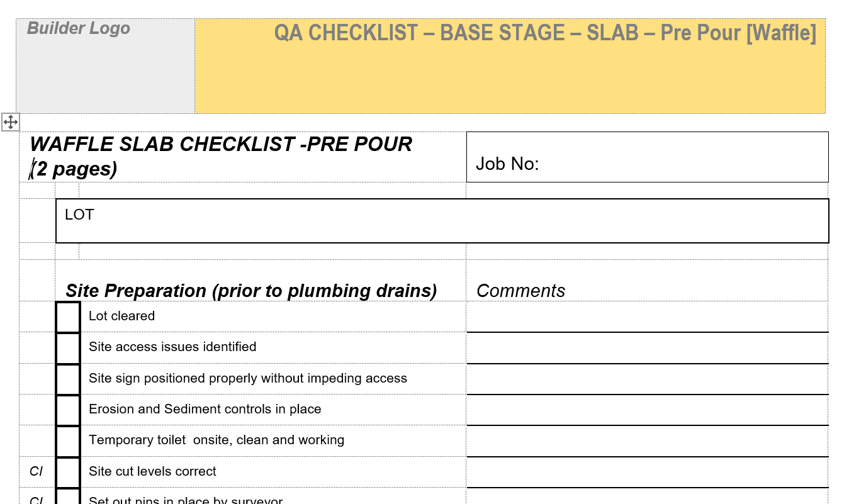Tick the 'Lot cleared' checkbox

click(68, 317)
